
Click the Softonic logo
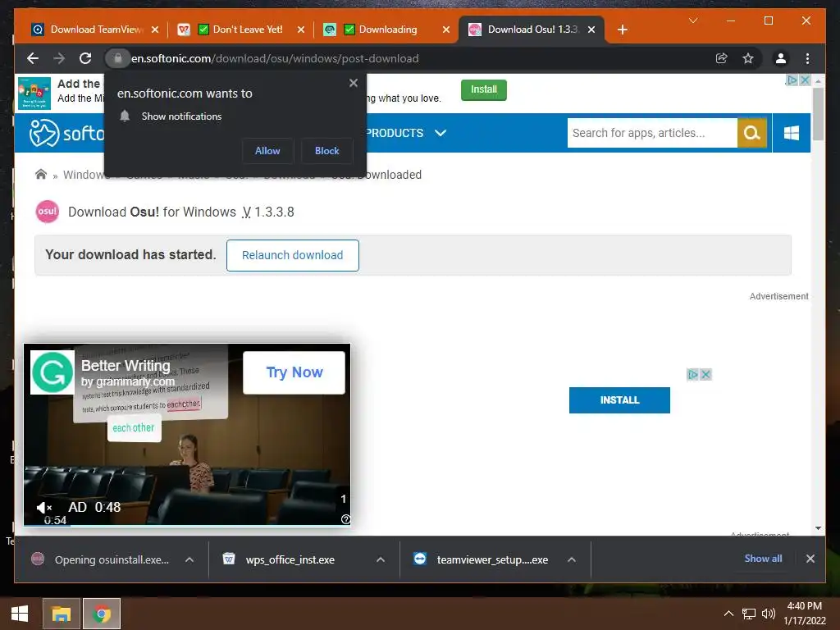[x=66, y=133]
